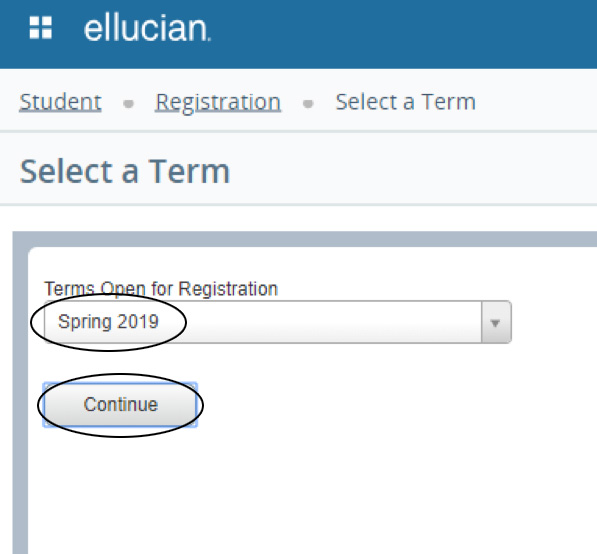Submit the term choice with Continue
The height and width of the screenshot is (554, 597).
pos(120,405)
